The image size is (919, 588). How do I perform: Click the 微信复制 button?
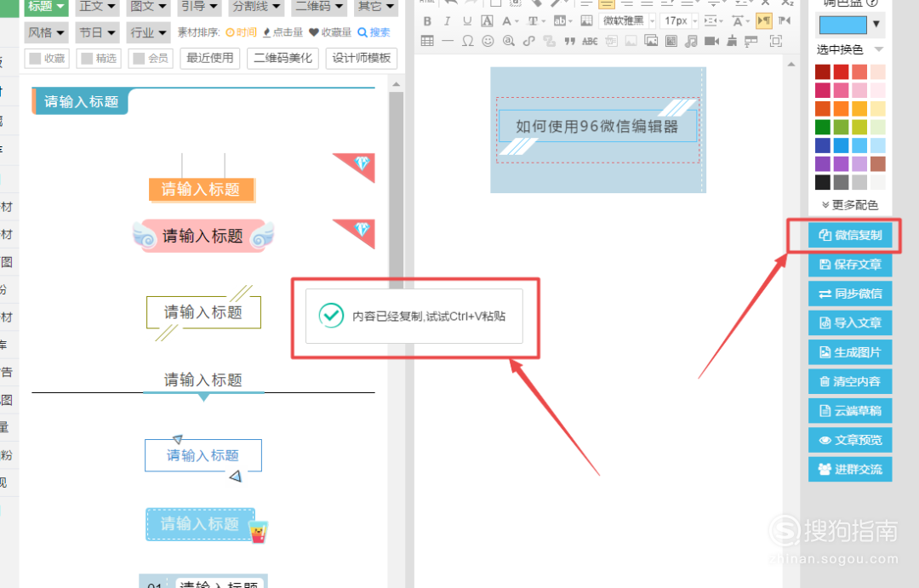pos(850,235)
